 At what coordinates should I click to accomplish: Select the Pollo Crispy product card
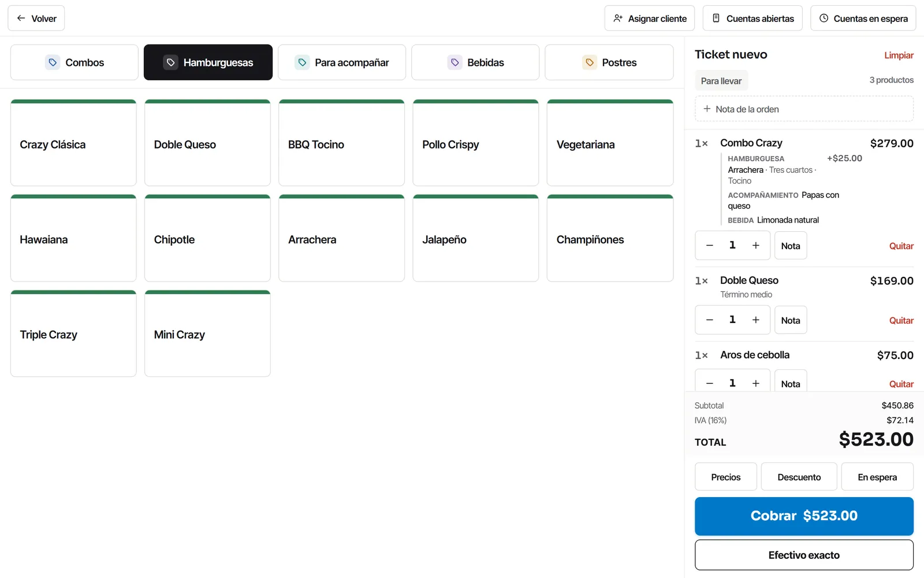pyautogui.click(x=476, y=143)
